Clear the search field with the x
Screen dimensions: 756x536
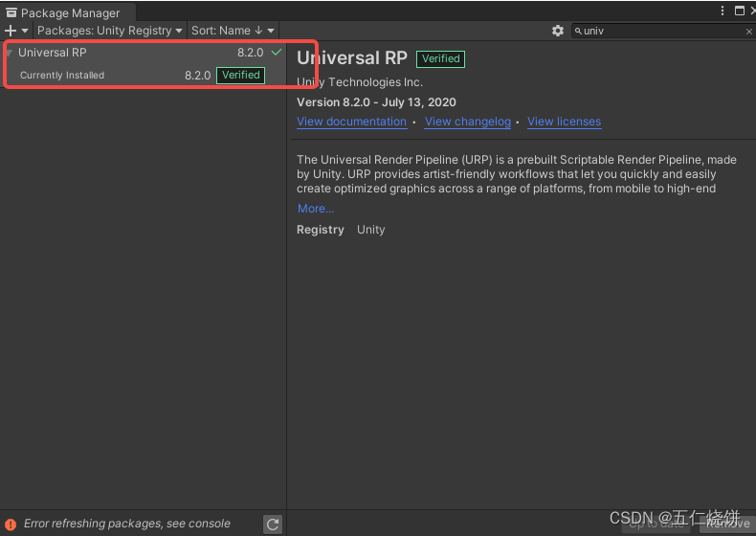pos(748,32)
